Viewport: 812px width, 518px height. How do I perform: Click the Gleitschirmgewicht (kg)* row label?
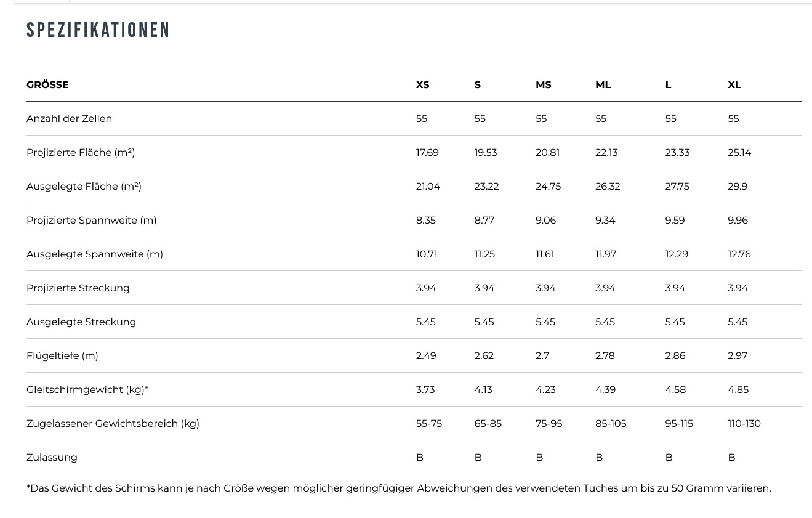click(x=87, y=390)
